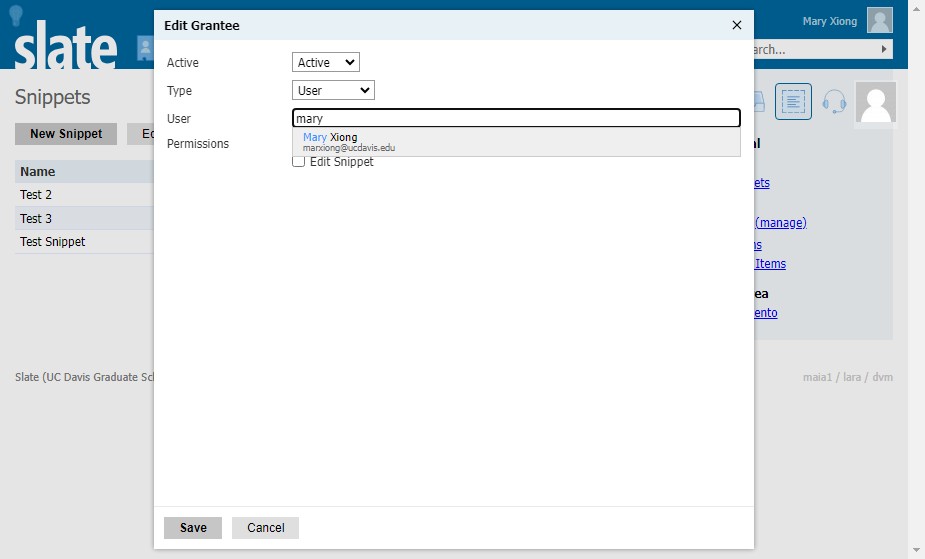Image resolution: width=925 pixels, height=559 pixels.
Task: Save the grantee settings
Action: click(x=193, y=528)
